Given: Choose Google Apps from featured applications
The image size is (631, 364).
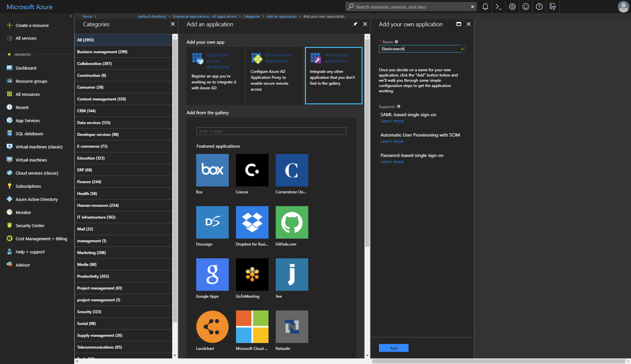Looking at the screenshot, I should (x=212, y=274).
